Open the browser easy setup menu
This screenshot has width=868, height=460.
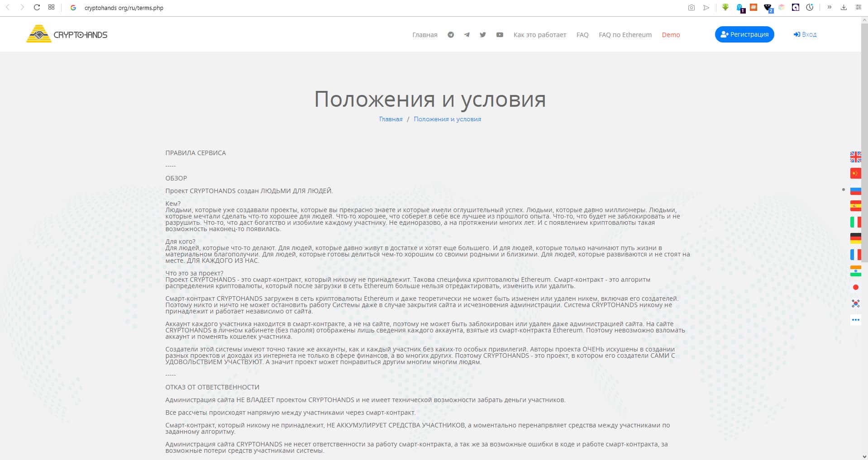click(x=858, y=7)
